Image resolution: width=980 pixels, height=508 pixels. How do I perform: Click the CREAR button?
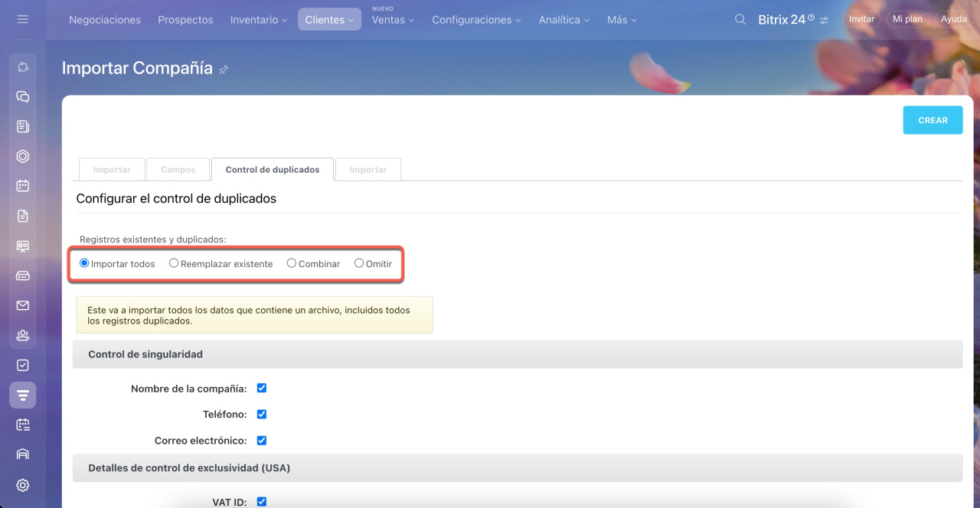tap(933, 120)
